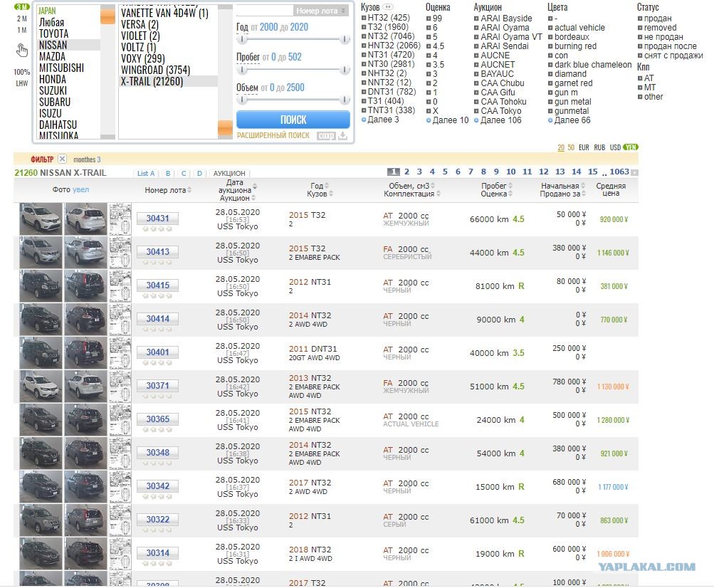This screenshot has height=588, width=714.
Task: Switch to List A tab
Action: tap(146, 174)
